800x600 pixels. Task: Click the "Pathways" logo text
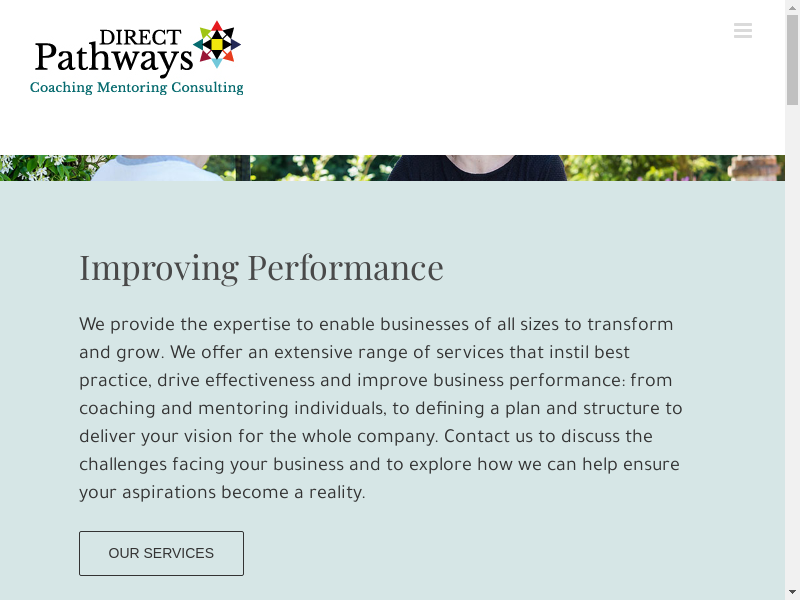(x=112, y=59)
